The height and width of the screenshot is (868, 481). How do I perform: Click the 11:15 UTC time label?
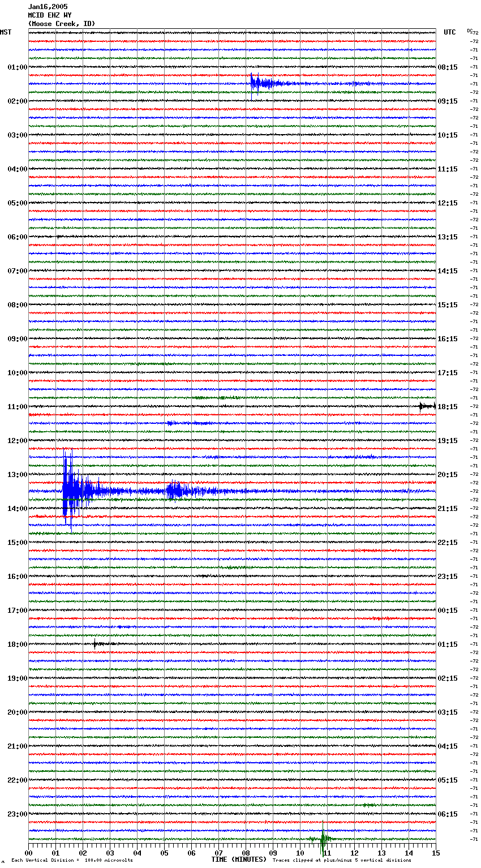tap(448, 169)
